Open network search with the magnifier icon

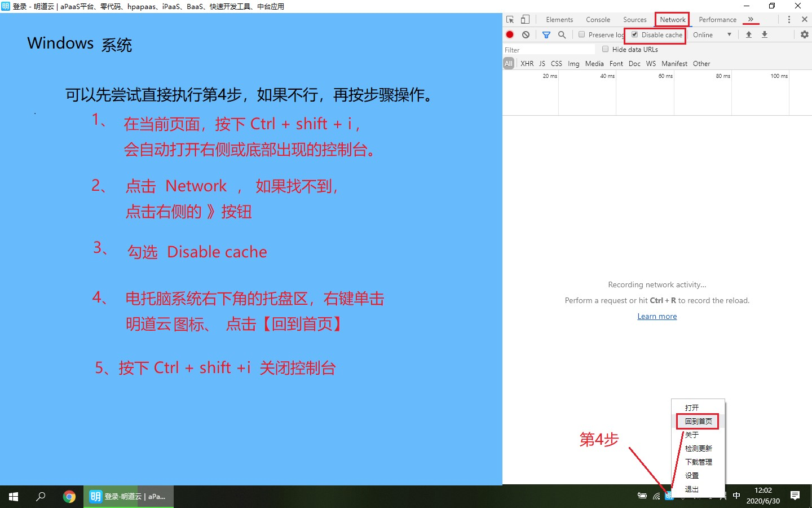[x=562, y=34]
